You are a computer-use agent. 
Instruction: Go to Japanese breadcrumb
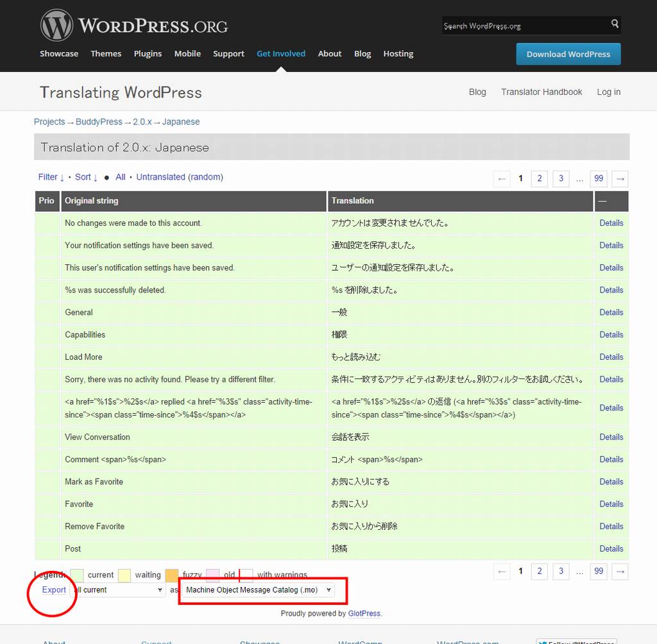[180, 121]
